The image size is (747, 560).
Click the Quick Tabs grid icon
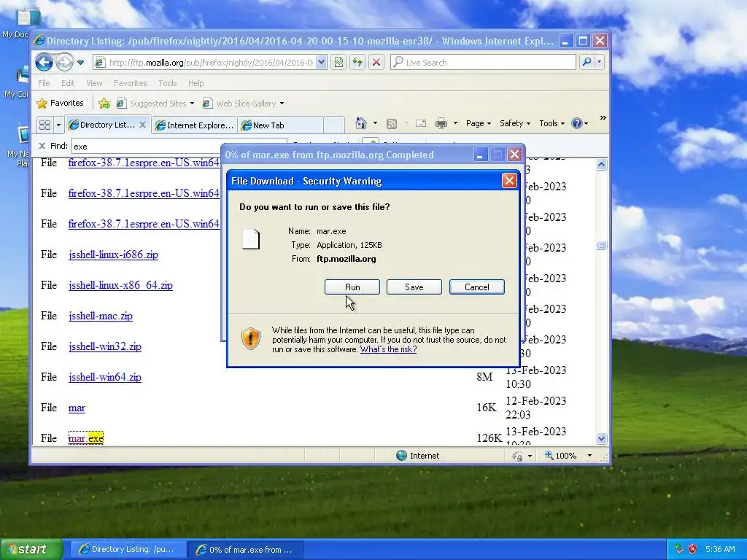tap(44, 125)
